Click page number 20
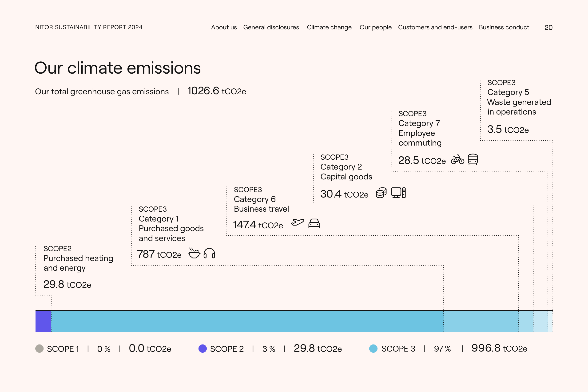This screenshot has width=588, height=392. point(548,28)
